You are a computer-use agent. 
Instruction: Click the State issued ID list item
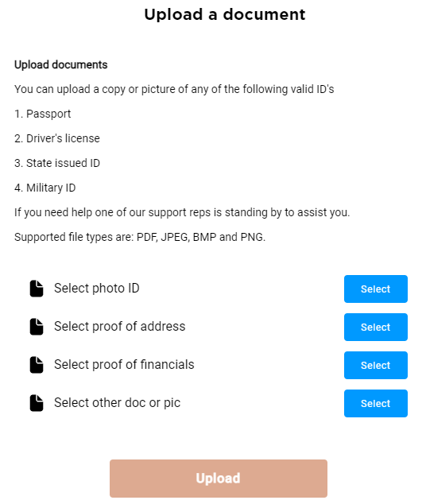[x=57, y=163]
